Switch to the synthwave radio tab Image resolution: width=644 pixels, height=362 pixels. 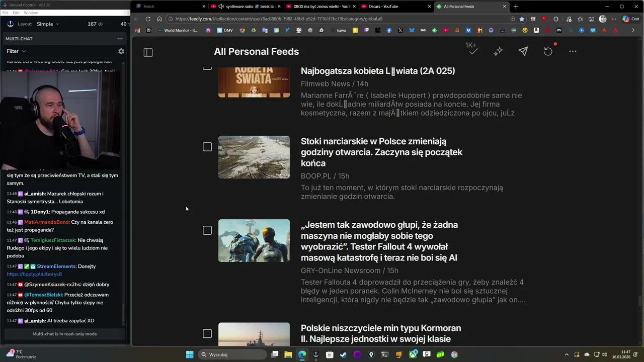[245, 7]
